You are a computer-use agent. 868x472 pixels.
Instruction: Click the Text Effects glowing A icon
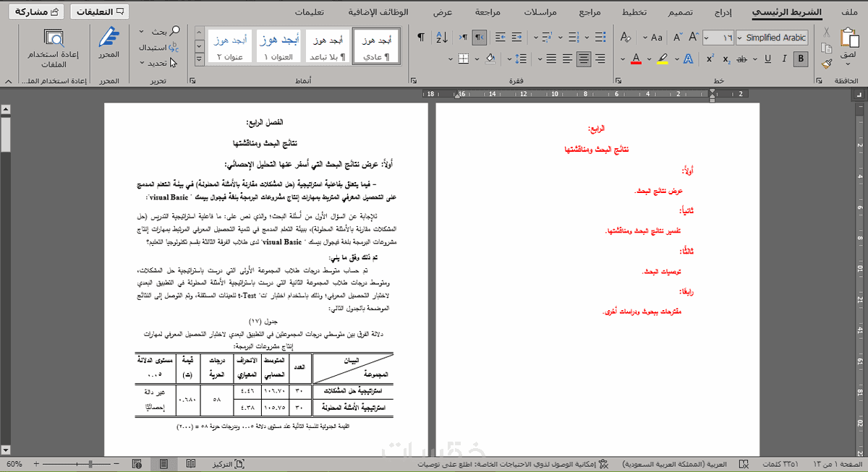click(x=689, y=59)
